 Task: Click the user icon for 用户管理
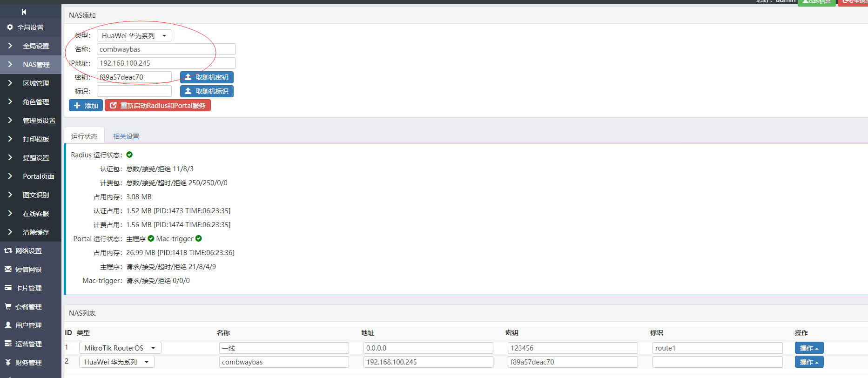tap(8, 325)
